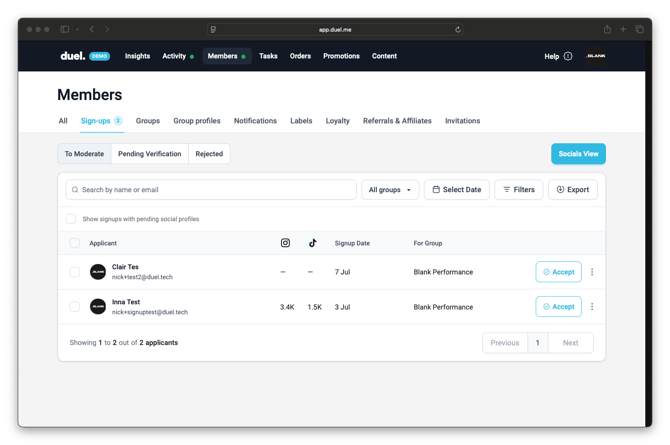Switch to the Groups tab

pyautogui.click(x=147, y=121)
